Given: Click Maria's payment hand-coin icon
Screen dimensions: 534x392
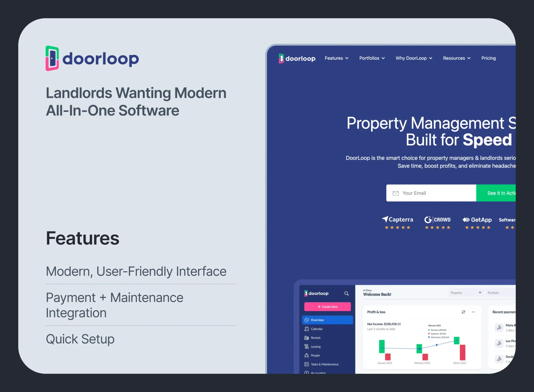Looking at the screenshot, I should tap(499, 327).
